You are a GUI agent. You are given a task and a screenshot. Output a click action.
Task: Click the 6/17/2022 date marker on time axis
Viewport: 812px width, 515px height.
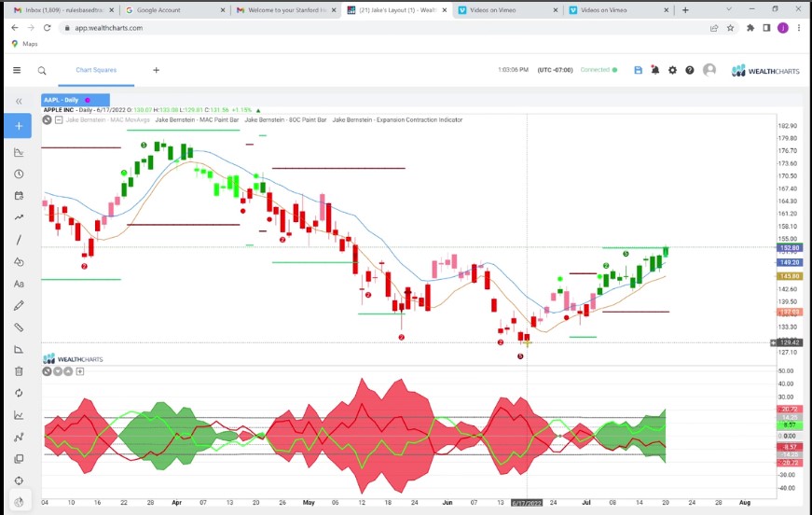(527, 503)
